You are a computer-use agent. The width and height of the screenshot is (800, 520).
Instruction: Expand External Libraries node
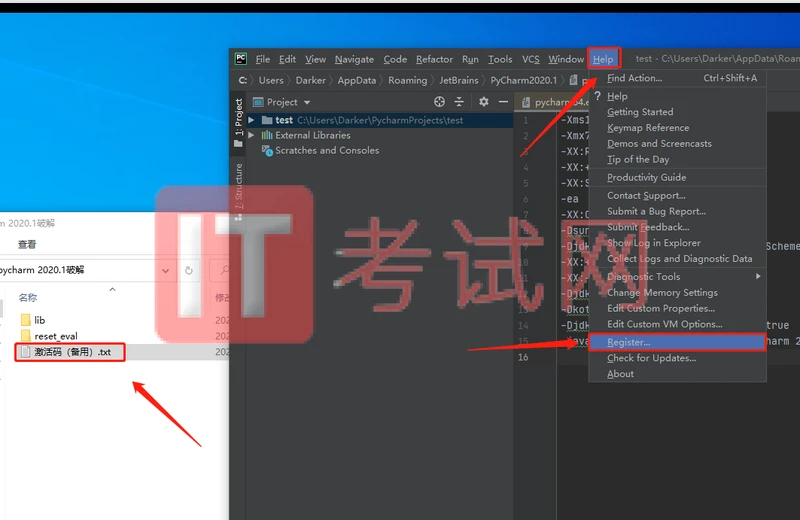tap(251, 135)
